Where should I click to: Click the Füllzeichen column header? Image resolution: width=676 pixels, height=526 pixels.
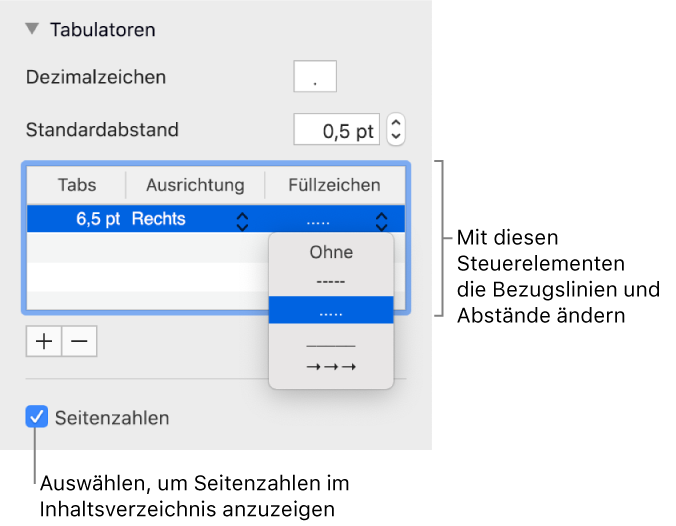pyautogui.click(x=334, y=185)
